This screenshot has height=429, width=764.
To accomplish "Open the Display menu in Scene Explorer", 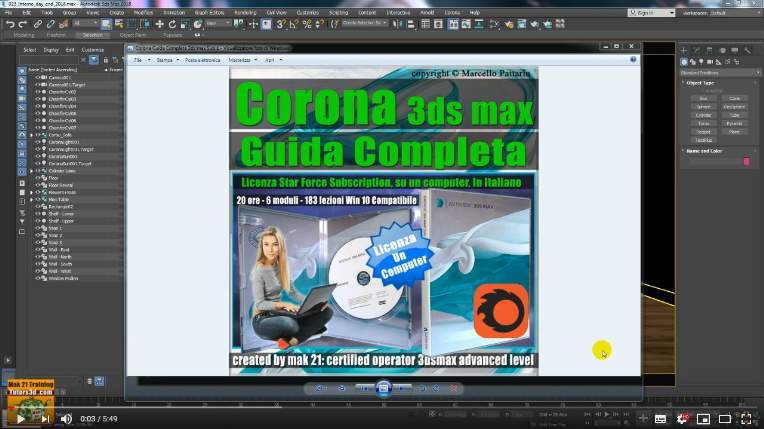I will [x=51, y=50].
